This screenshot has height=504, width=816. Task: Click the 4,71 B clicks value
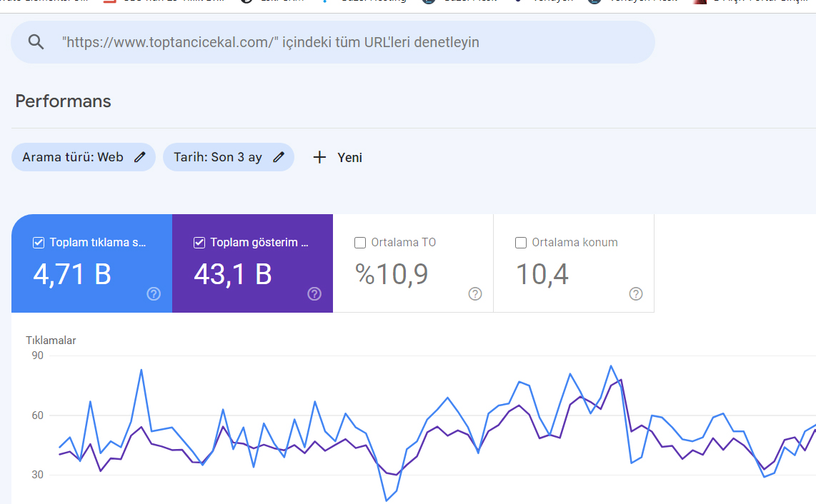[x=72, y=274]
